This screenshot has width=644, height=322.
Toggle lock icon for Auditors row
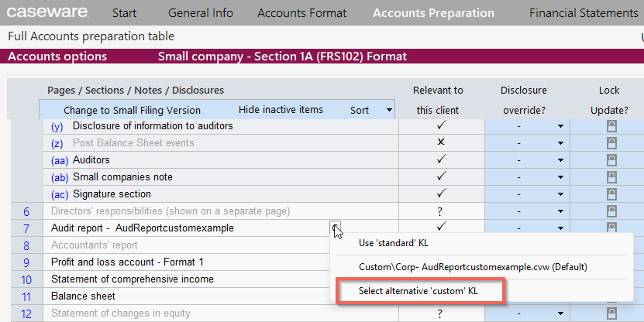coord(611,160)
